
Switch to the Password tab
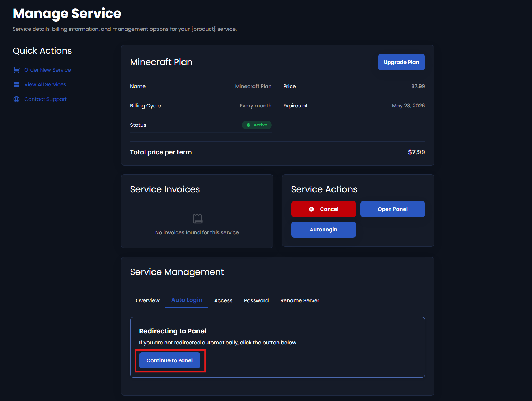tap(256, 300)
